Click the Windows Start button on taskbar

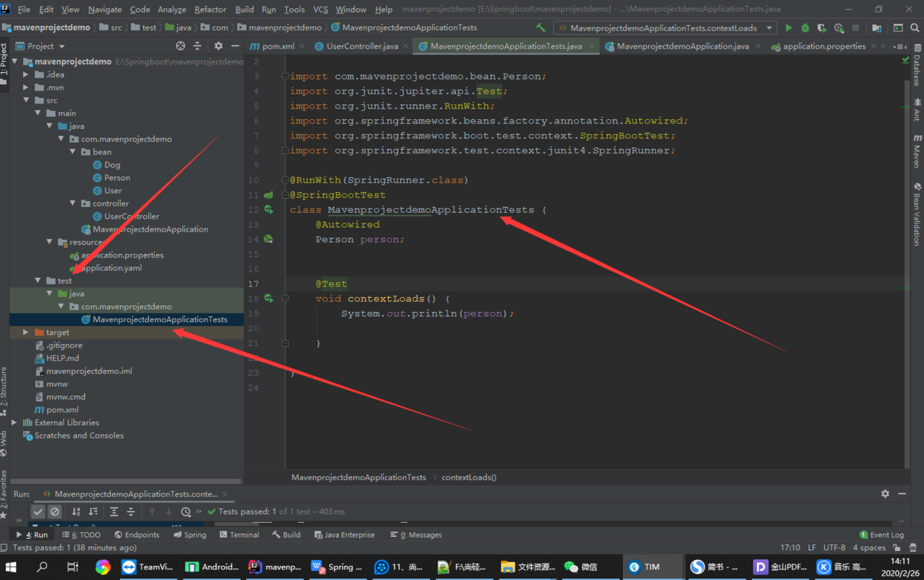click(x=11, y=567)
